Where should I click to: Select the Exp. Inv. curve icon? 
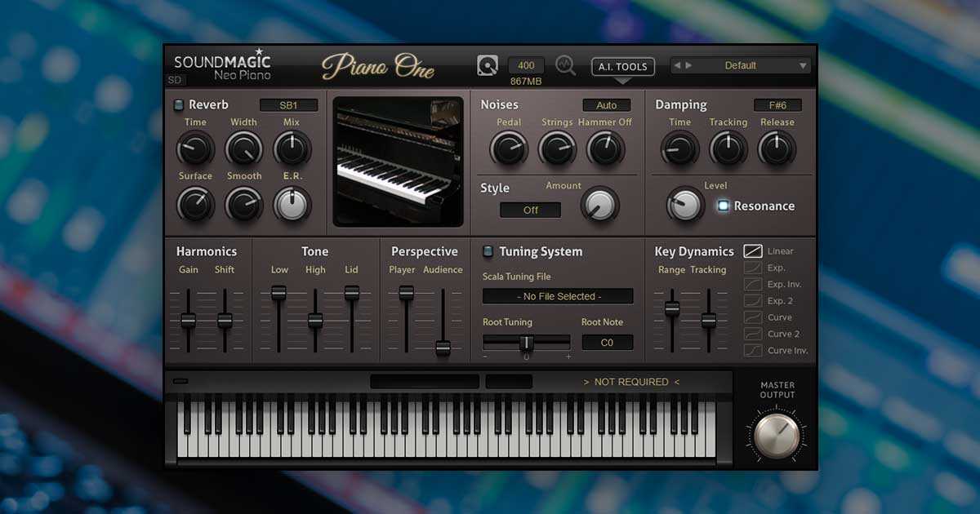(x=752, y=284)
